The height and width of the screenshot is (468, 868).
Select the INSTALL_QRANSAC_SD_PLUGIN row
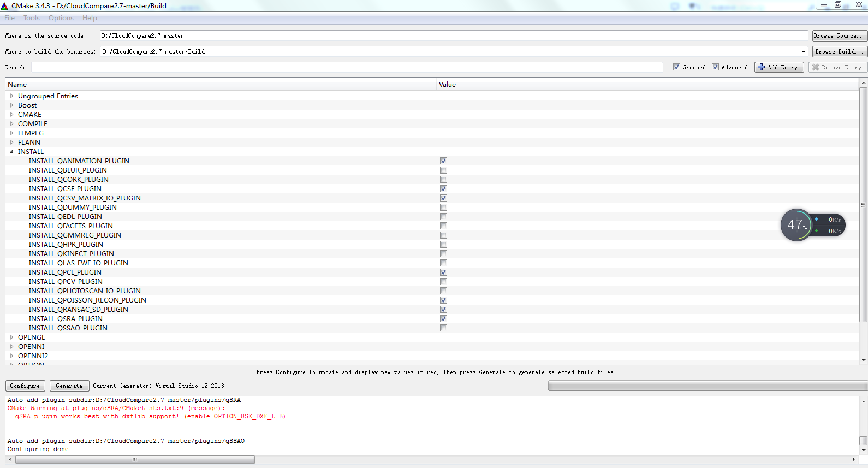[432, 310]
